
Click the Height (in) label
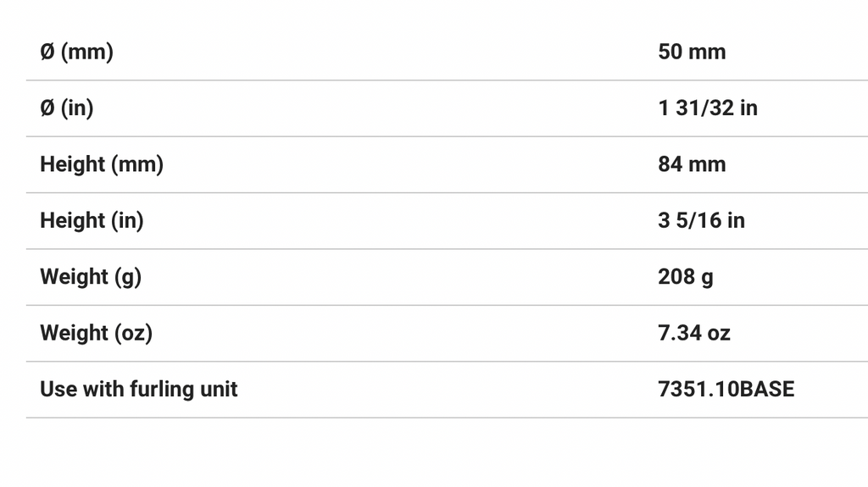(x=92, y=220)
